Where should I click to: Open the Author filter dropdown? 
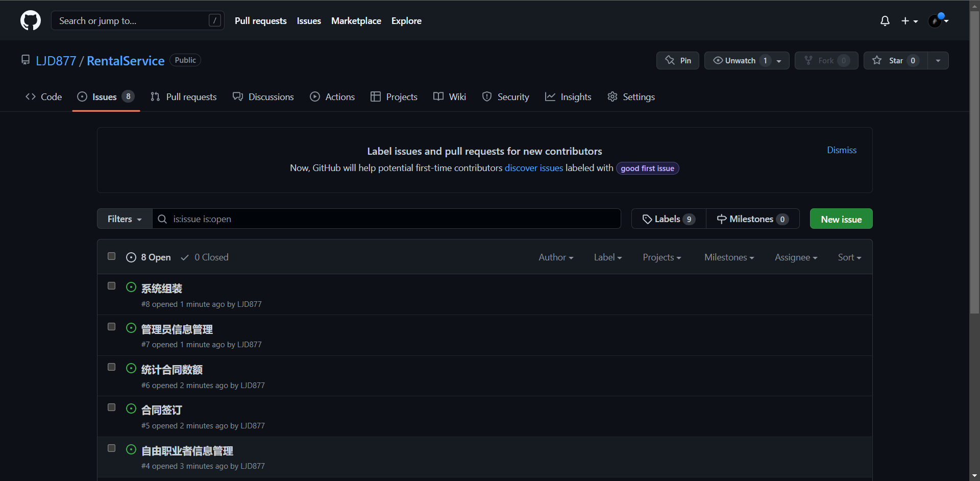click(556, 257)
